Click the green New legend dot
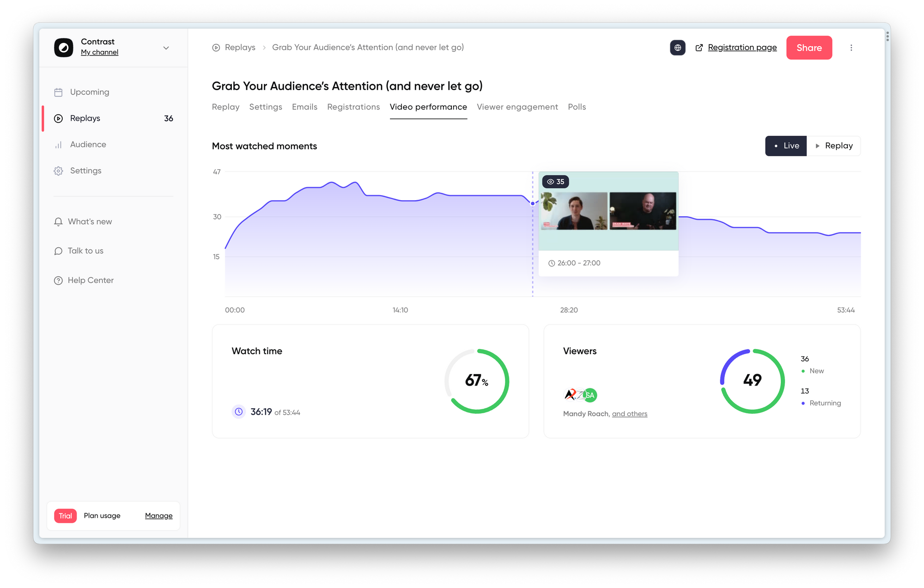This screenshot has width=924, height=588. tap(803, 371)
